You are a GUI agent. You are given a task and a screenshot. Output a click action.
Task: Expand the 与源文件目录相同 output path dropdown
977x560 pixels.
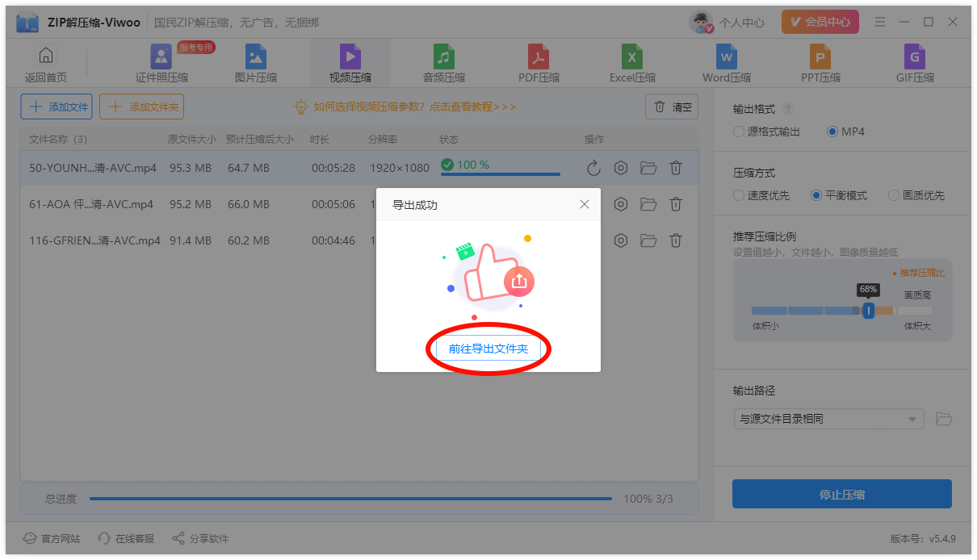pyautogui.click(x=828, y=419)
